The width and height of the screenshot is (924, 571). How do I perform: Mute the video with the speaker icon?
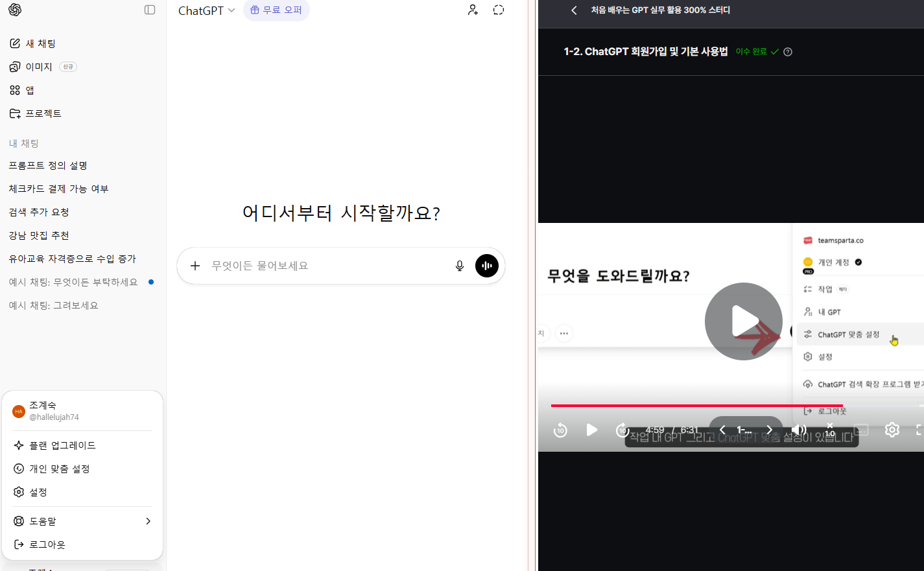[799, 430]
